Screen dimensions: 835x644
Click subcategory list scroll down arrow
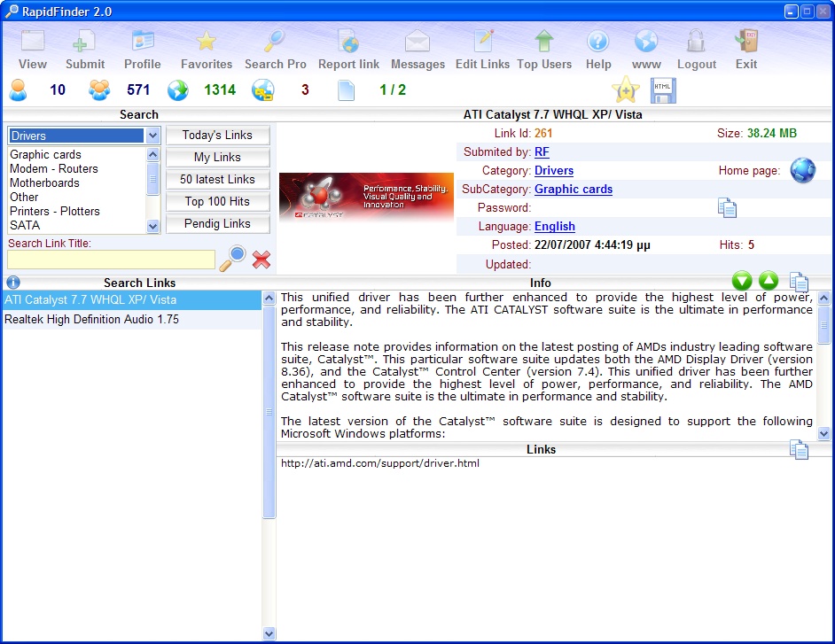coord(152,226)
